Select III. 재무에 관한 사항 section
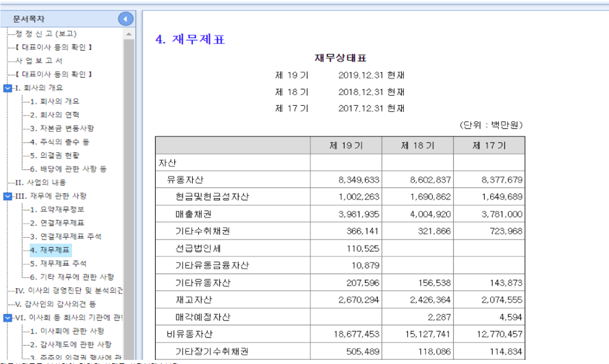 pyautogui.click(x=51, y=196)
